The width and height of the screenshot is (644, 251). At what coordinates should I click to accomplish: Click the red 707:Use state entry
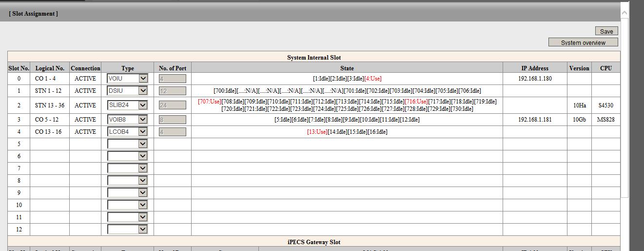coord(209,102)
